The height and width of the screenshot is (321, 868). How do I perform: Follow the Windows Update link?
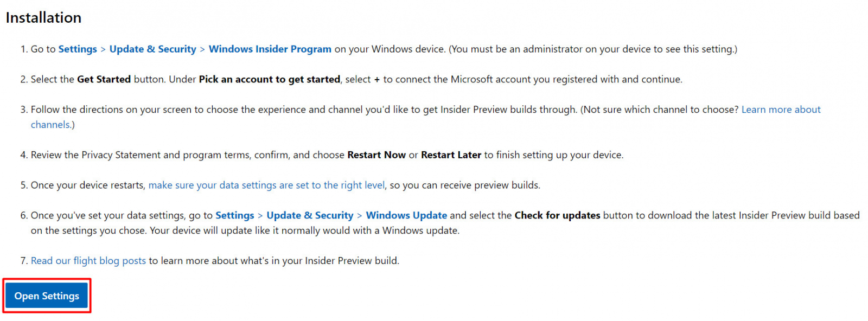click(x=406, y=215)
